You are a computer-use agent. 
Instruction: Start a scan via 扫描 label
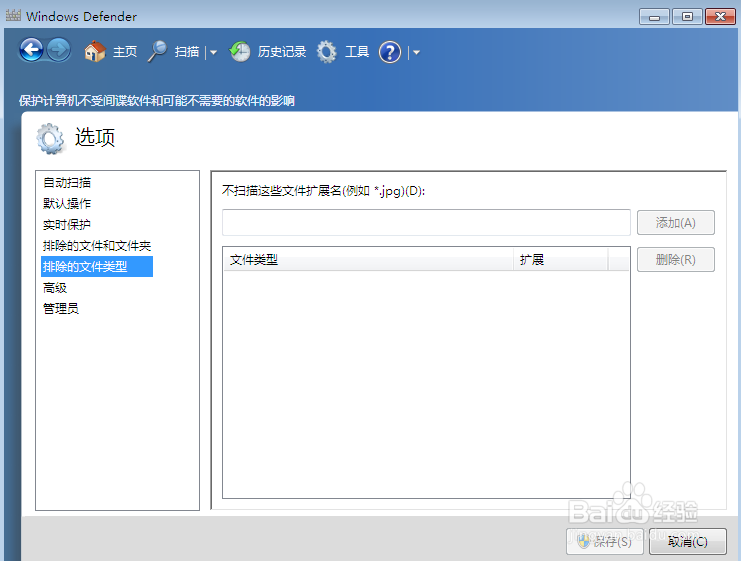(187, 52)
